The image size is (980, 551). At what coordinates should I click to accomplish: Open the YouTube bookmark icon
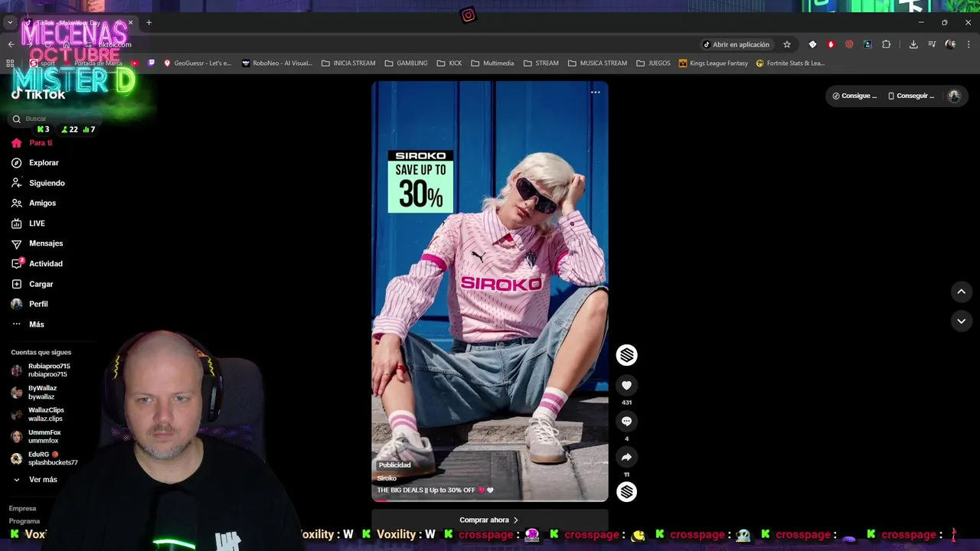coord(135,64)
